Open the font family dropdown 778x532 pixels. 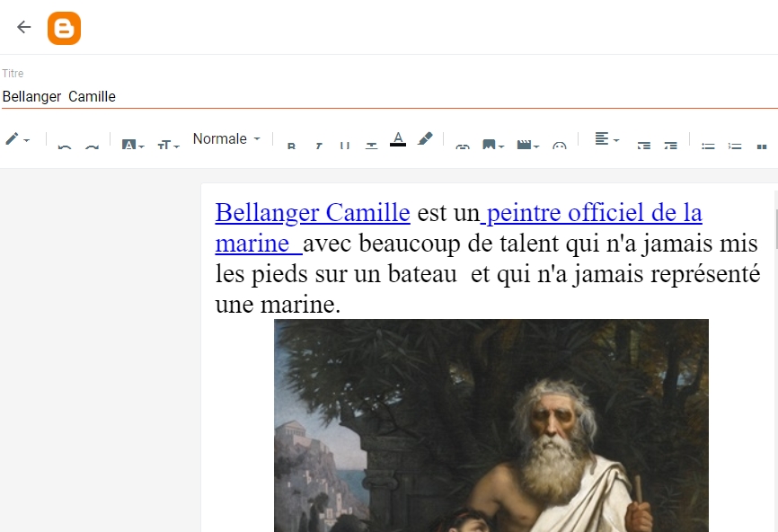pyautogui.click(x=132, y=145)
